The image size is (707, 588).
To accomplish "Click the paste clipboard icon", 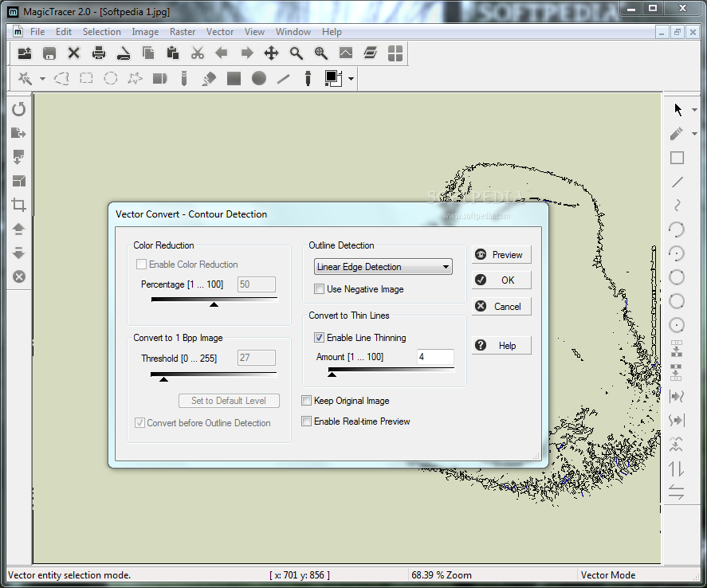I will pyautogui.click(x=173, y=53).
